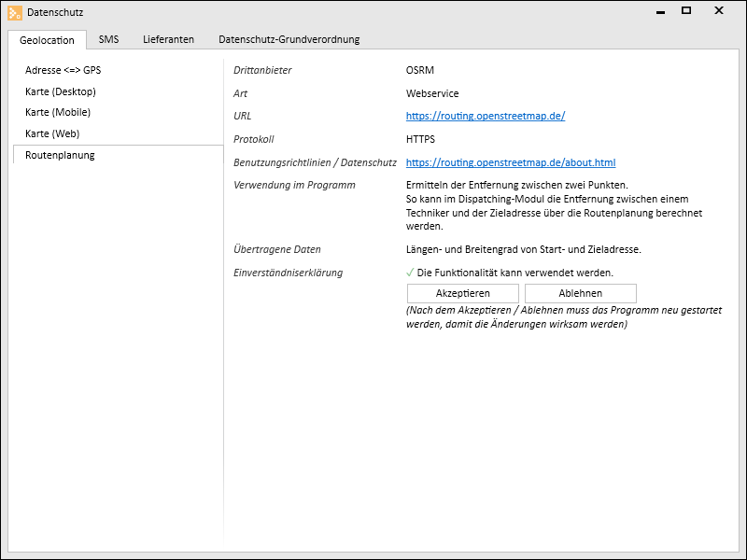747x560 pixels.
Task: Select the Karte (Web) entry
Action: click(x=52, y=133)
